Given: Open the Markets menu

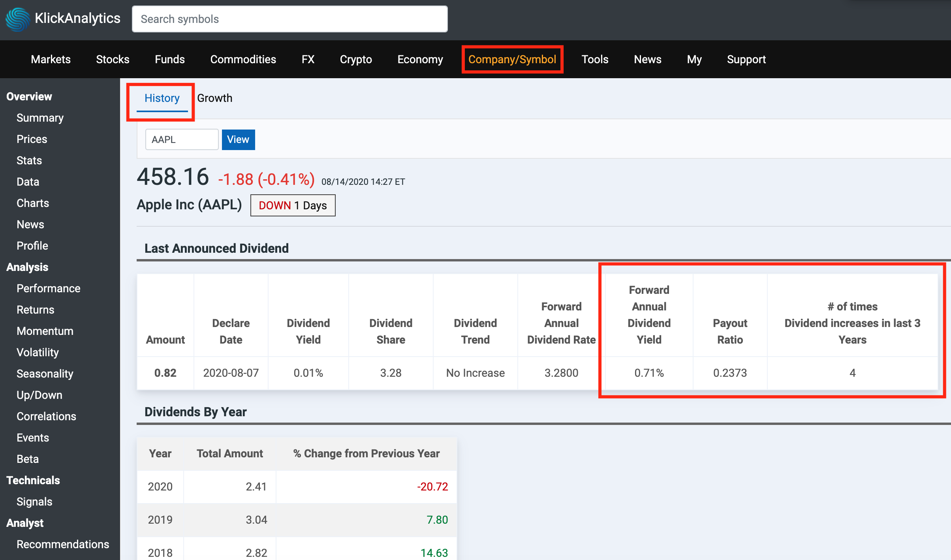Looking at the screenshot, I should 51,59.
